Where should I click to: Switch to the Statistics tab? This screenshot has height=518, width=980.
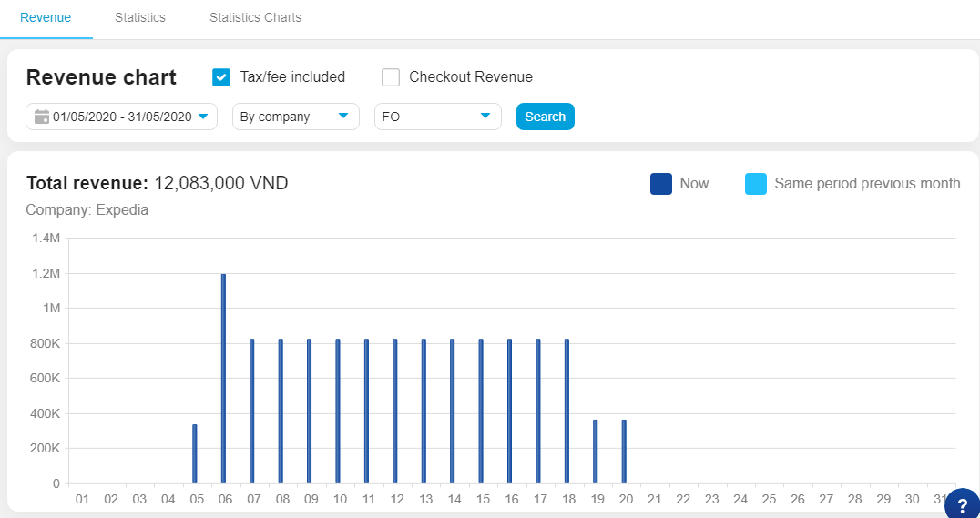(x=140, y=18)
